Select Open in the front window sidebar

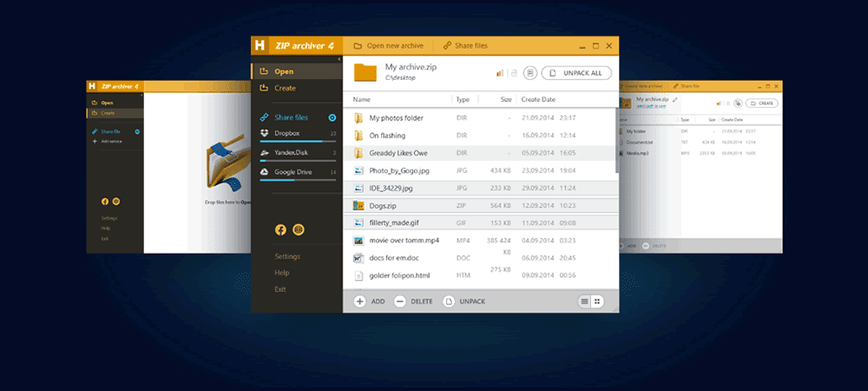(296, 71)
